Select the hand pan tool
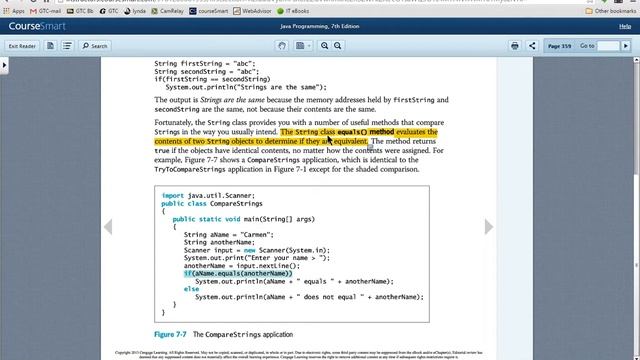This screenshot has width=640, height=360. [x=282, y=46]
